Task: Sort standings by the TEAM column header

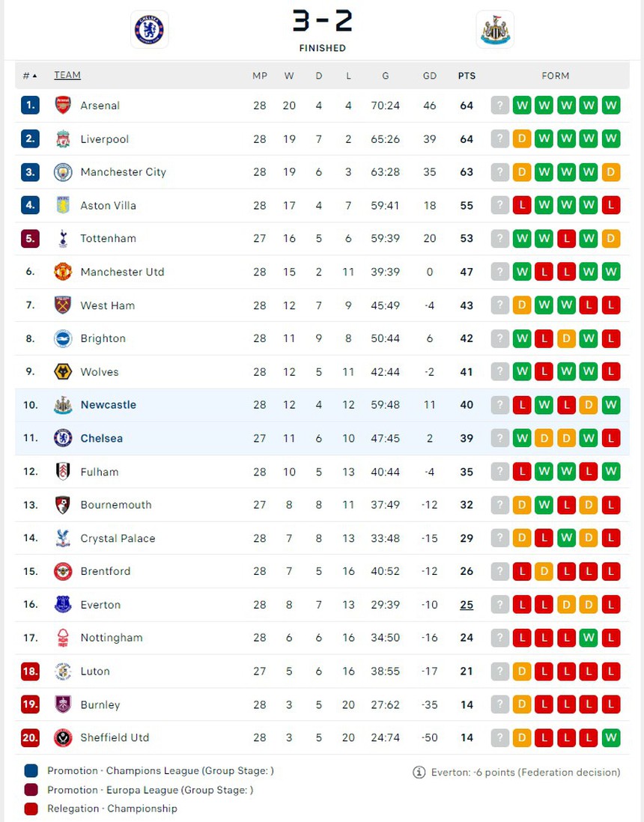Action: click(67, 76)
